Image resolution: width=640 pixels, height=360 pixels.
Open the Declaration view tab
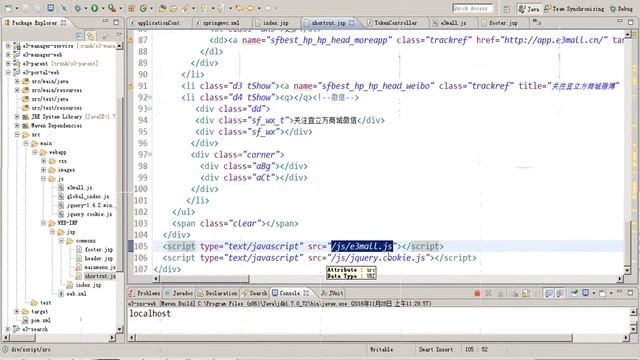pyautogui.click(x=217, y=293)
